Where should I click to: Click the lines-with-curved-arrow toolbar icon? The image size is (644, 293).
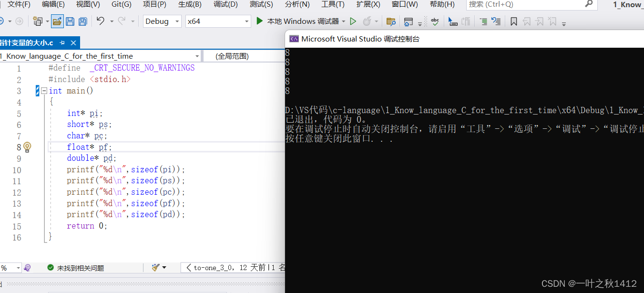pos(496,21)
